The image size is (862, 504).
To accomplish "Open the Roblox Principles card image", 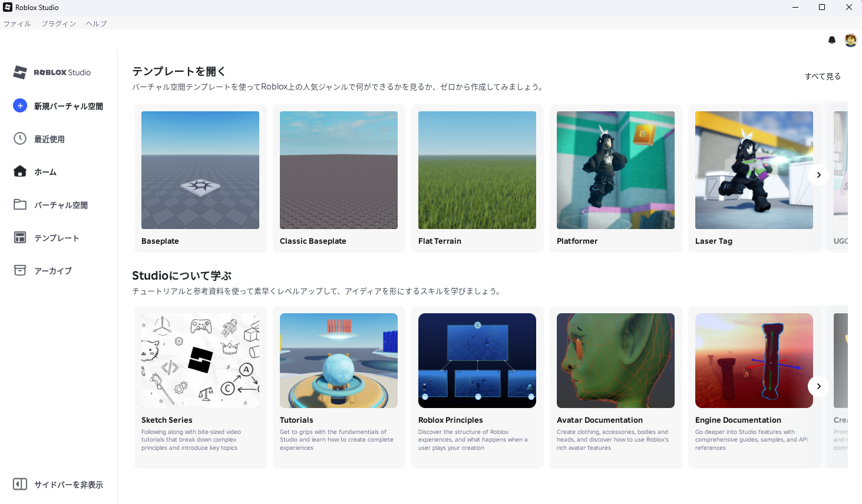I will (x=477, y=360).
